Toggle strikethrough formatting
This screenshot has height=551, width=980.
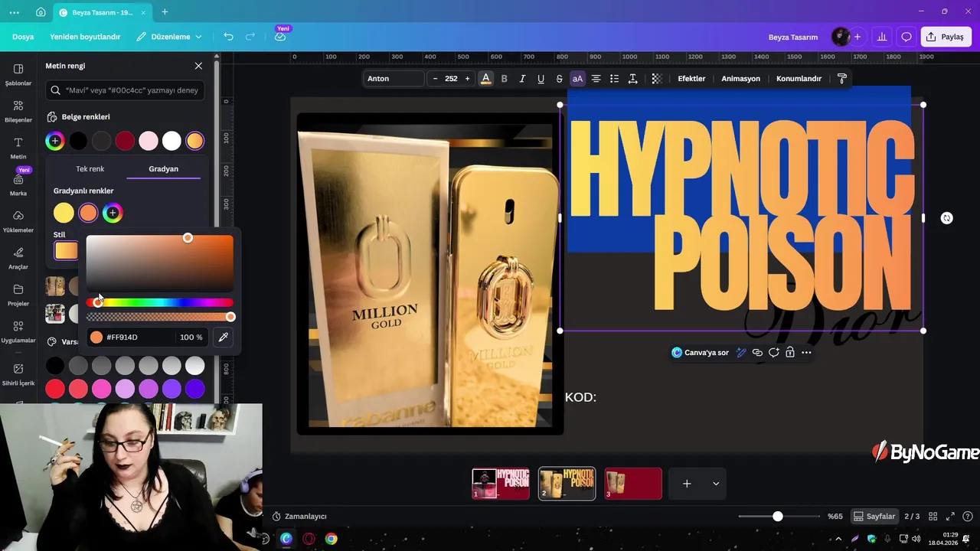tap(559, 79)
